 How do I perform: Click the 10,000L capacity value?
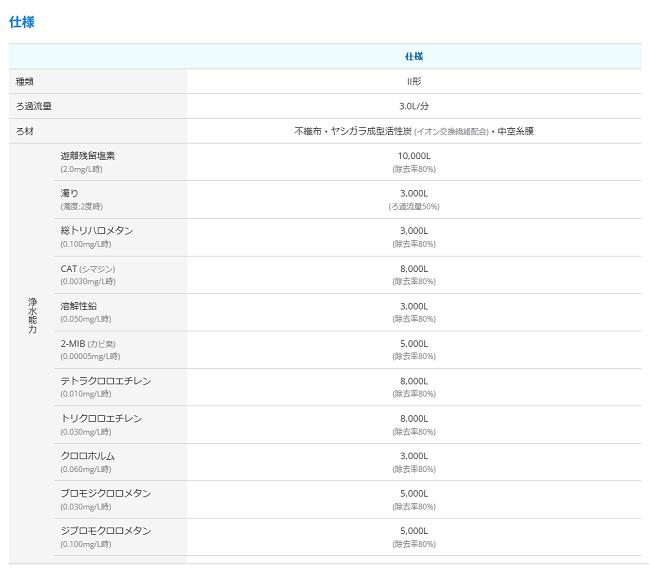click(413, 156)
